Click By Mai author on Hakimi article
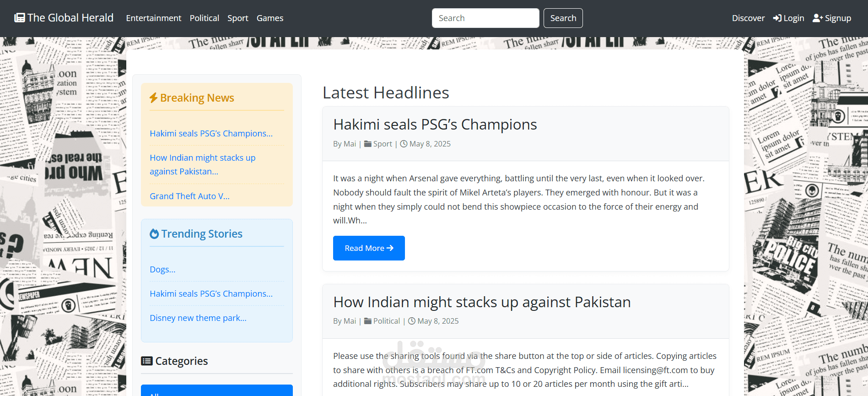This screenshot has height=396, width=868. click(345, 144)
